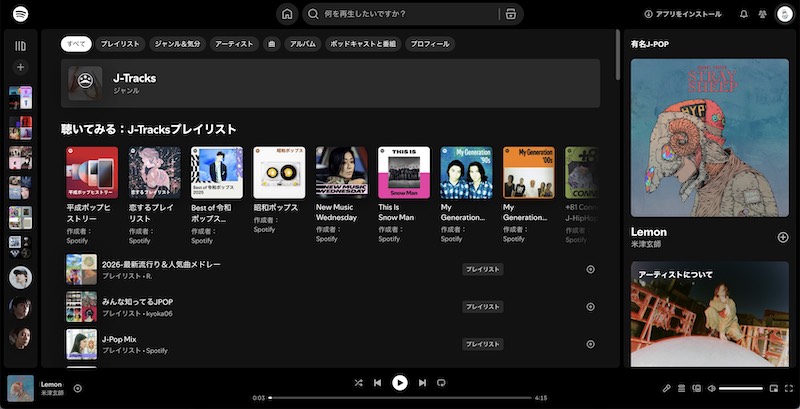
Task: Enter full screen mode
Action: coord(789,388)
